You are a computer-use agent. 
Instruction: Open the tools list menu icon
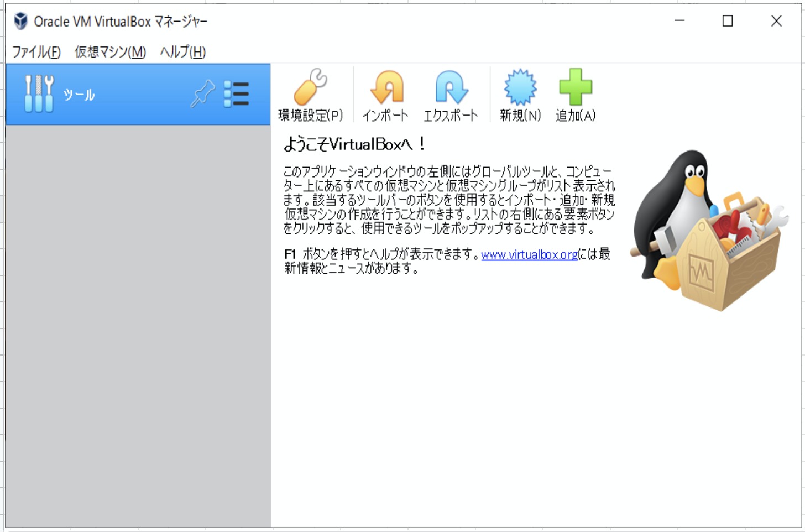pos(237,94)
